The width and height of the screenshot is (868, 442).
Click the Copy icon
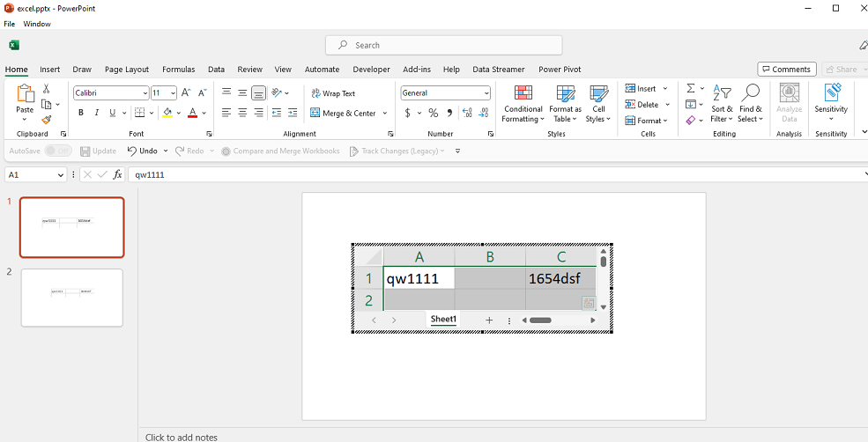[47, 104]
